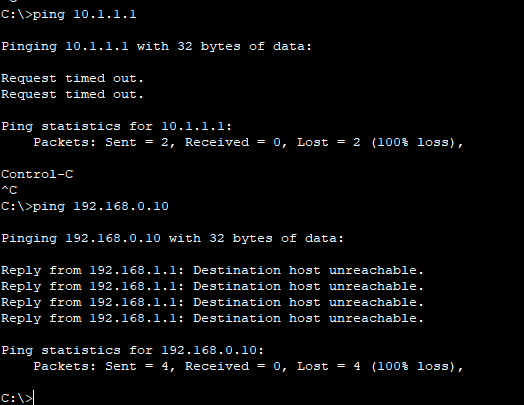524x405 pixels.
Task: Click second 'Reply from 192.168.1.1' line
Action: coord(212,286)
